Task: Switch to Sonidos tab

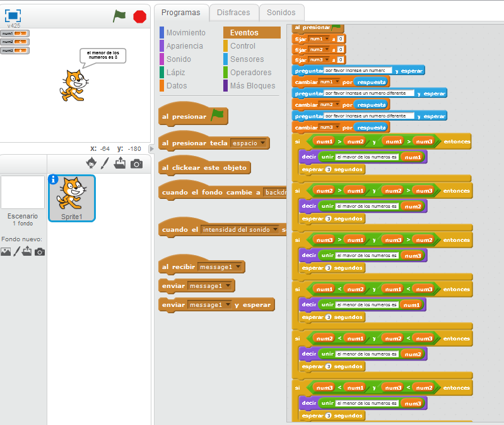Action: coord(281,13)
